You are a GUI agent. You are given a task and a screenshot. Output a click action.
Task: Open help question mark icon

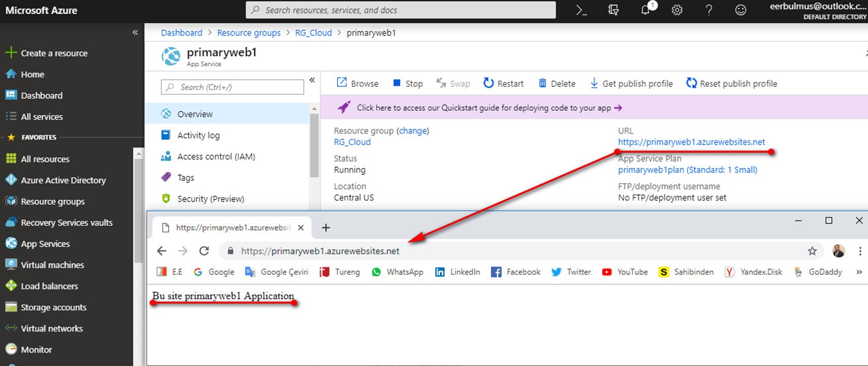(708, 10)
